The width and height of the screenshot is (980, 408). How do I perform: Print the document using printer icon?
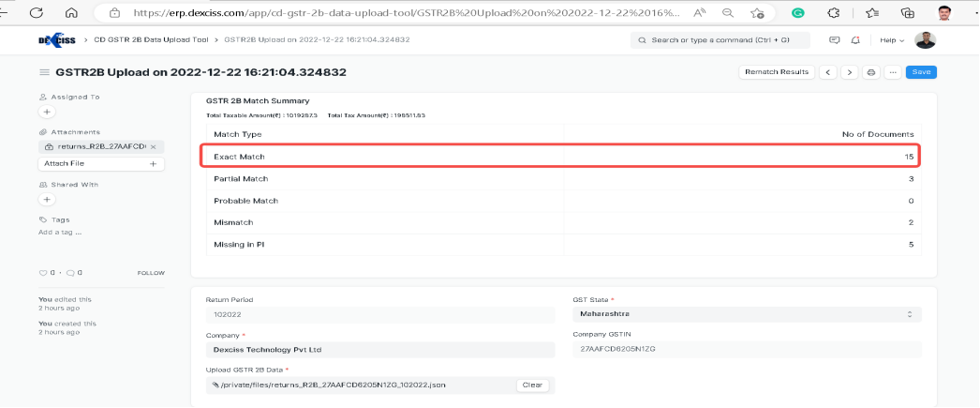(871, 72)
